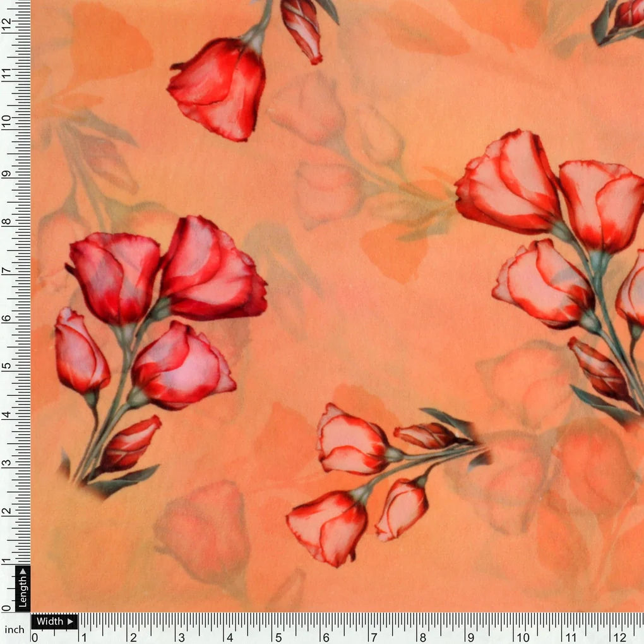Screen dimensions: 644x644
Task: Click the plain orange fabric background in center
Action: 354,328
